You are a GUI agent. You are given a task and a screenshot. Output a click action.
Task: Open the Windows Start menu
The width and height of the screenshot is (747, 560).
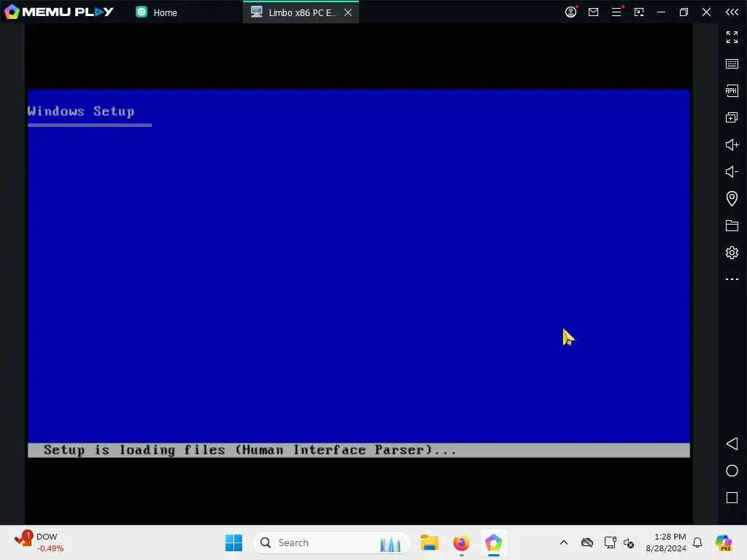233,542
